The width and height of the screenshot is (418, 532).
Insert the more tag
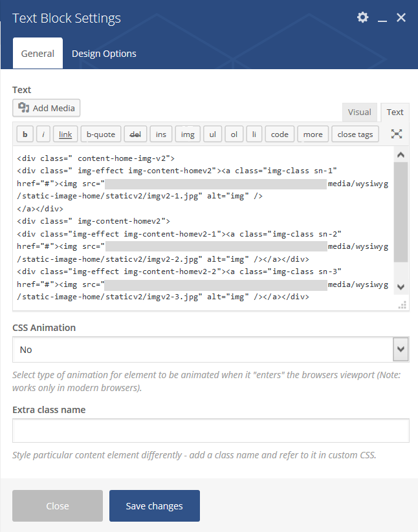pyautogui.click(x=313, y=134)
